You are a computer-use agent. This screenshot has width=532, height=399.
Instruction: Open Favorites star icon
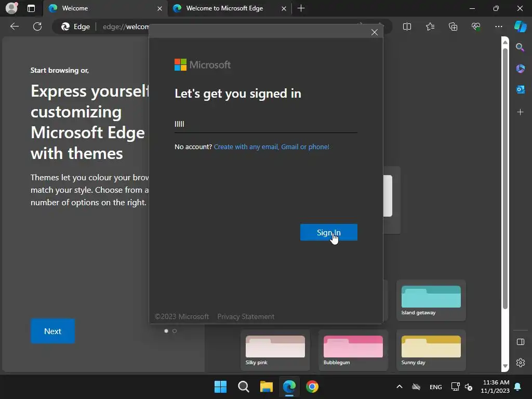[x=430, y=26]
